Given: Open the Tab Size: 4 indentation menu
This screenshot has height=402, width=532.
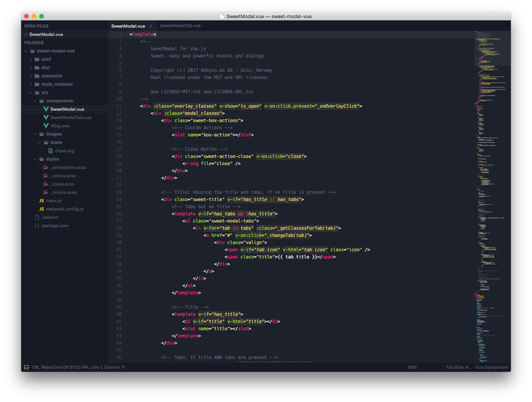Looking at the screenshot, I should click(x=457, y=367).
